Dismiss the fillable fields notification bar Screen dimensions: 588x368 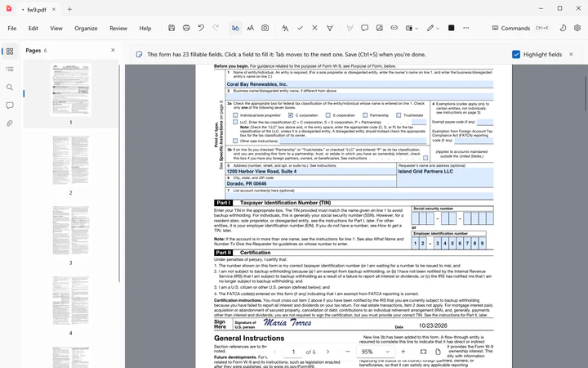pyautogui.click(x=571, y=55)
